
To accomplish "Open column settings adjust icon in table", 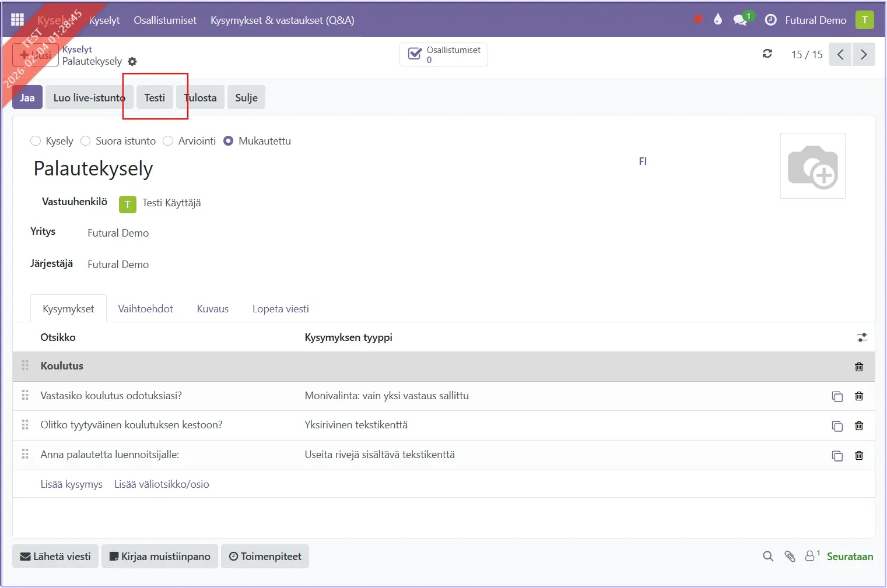I will 862,337.
